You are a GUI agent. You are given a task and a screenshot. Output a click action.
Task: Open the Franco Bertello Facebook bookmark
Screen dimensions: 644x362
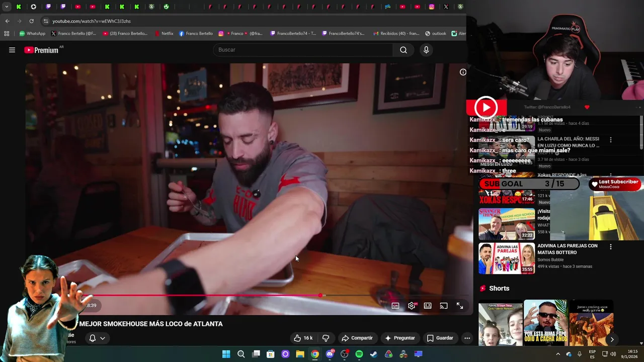click(x=196, y=34)
